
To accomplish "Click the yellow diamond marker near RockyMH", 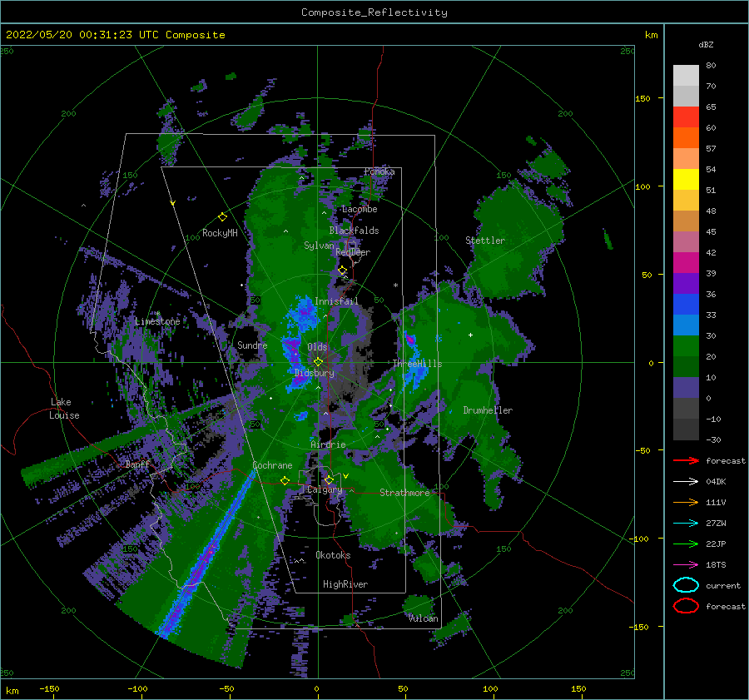I will 222,217.
